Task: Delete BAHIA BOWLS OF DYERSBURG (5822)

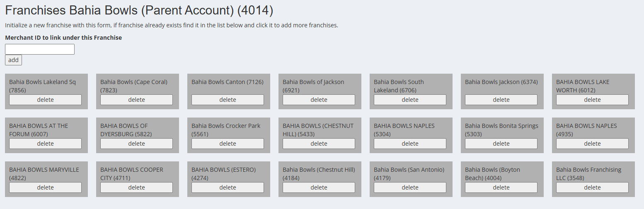Action: 136,144
